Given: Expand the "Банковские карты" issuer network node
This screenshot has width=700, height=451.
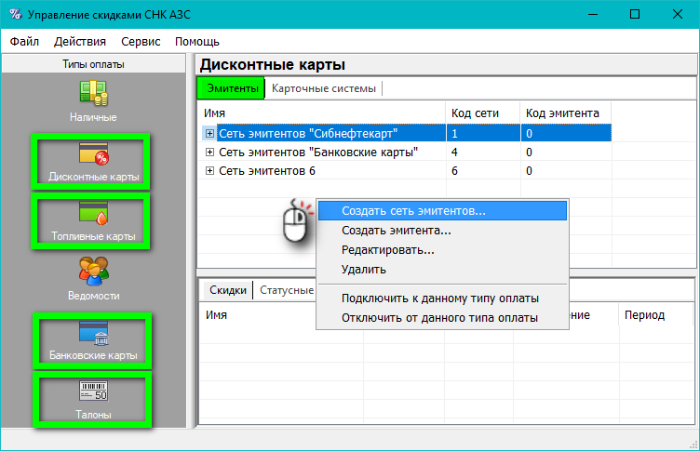Looking at the screenshot, I should 209,152.
